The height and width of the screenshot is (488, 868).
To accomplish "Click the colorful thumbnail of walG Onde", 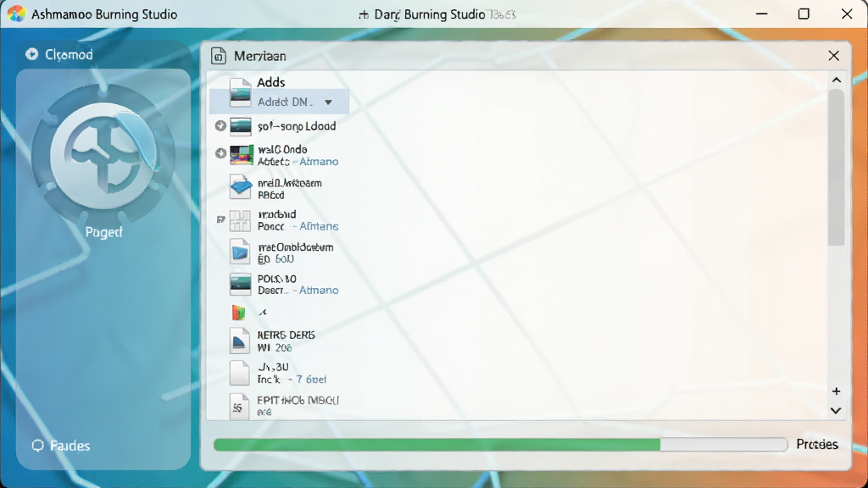I will coord(242,156).
